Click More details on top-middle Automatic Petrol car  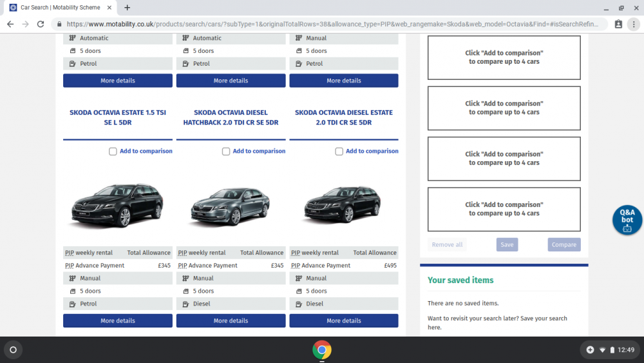point(231,81)
